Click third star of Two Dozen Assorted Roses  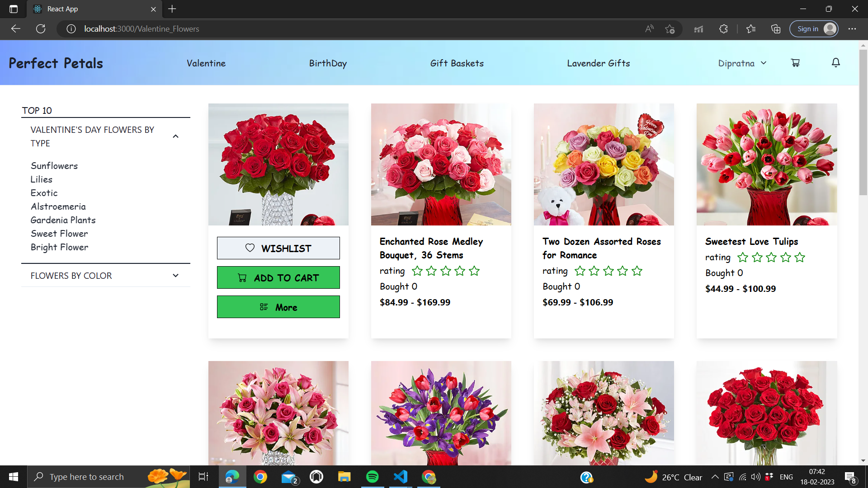[609, 271]
